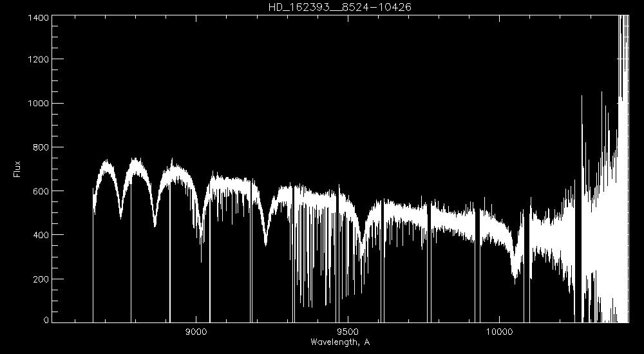This screenshot has height=354, width=644.
Task: Click the Flux axis label
Action: 17,169
